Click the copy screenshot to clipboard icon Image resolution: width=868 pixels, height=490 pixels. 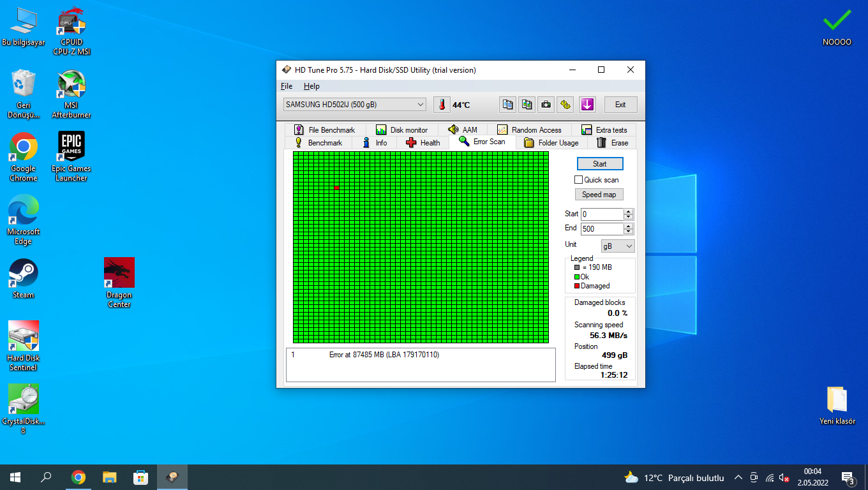click(527, 105)
